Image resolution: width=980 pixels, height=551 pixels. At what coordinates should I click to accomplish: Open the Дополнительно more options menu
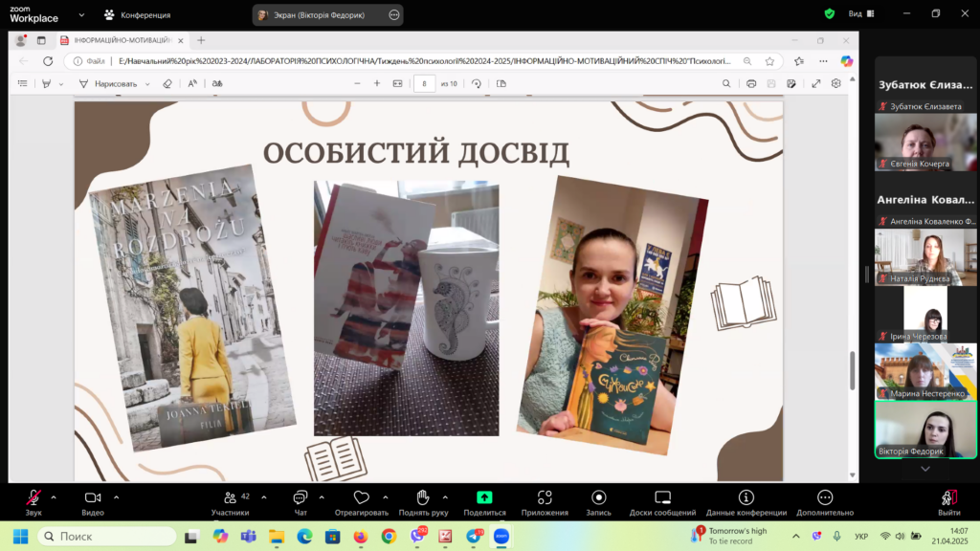coord(825,502)
